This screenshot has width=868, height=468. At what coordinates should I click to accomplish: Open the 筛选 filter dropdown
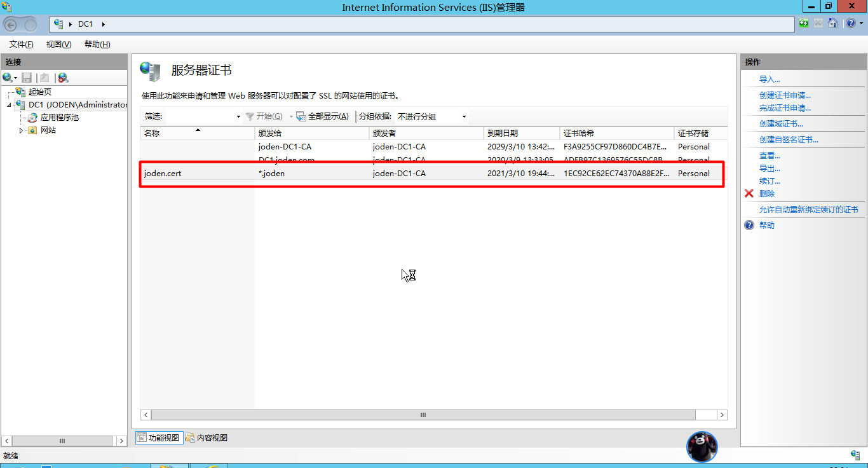click(238, 117)
